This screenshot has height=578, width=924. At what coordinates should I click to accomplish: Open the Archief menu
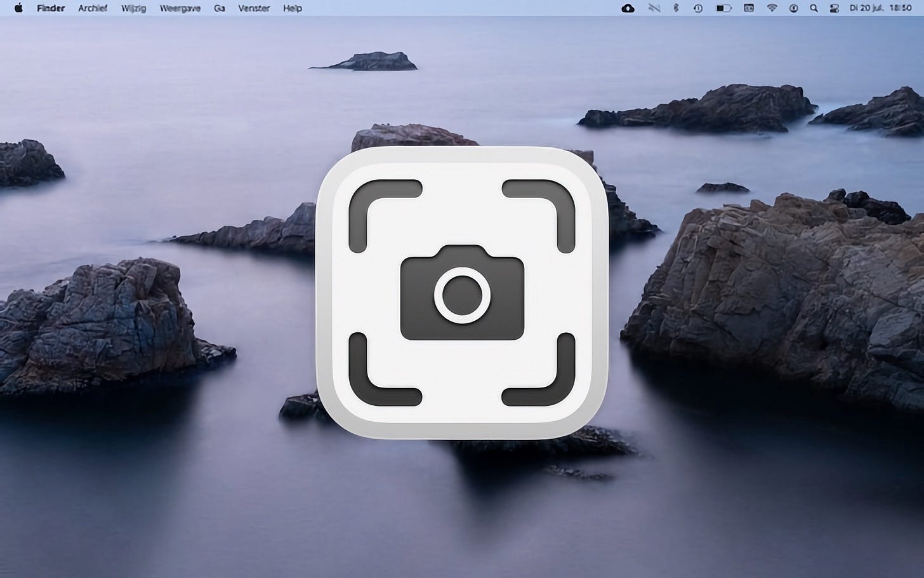pos(93,8)
